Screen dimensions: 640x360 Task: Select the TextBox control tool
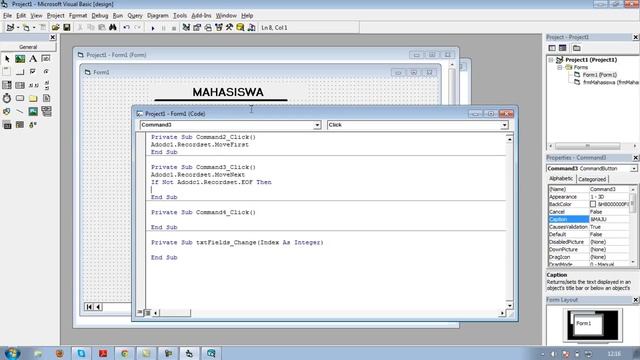(46, 59)
